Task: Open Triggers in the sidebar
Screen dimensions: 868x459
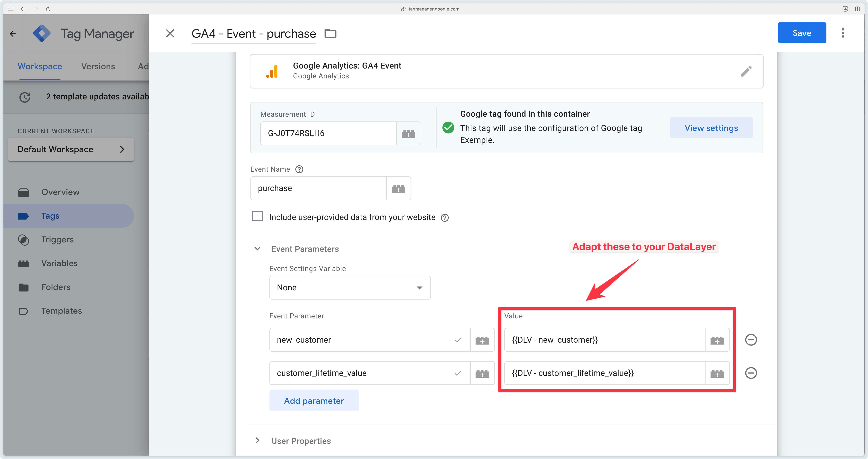Action: coord(69,240)
